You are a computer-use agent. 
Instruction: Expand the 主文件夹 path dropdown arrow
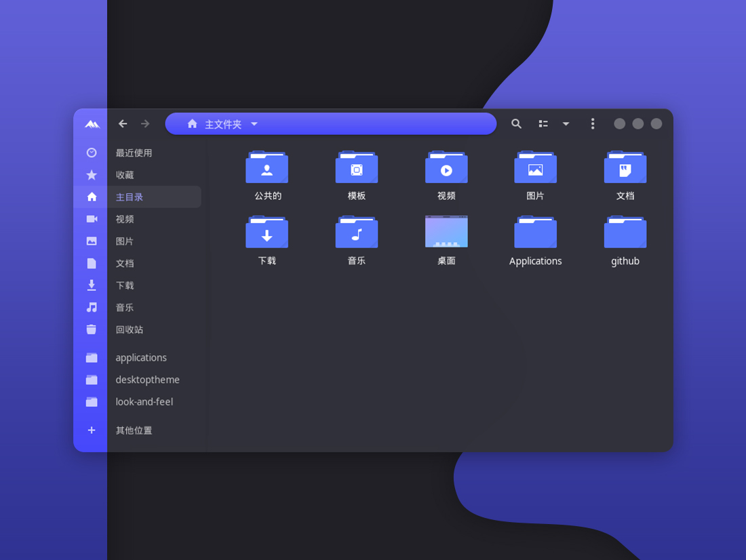coord(254,123)
